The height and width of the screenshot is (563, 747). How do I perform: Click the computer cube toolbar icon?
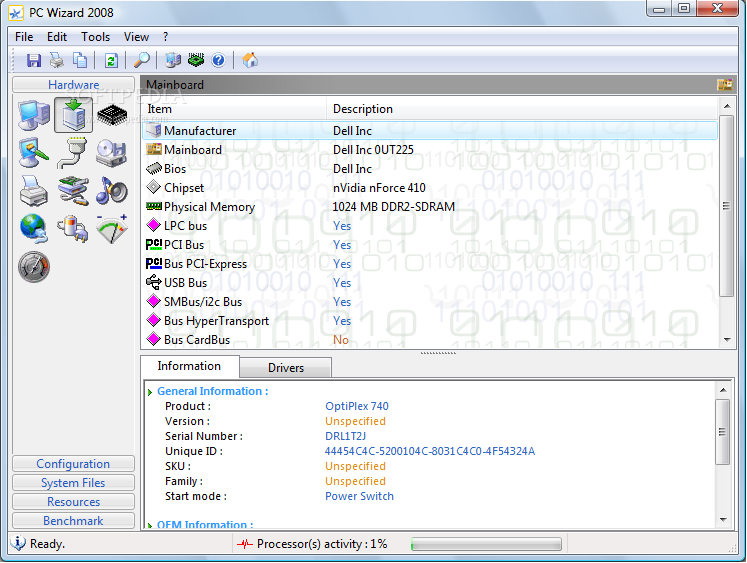pyautogui.click(x=172, y=60)
